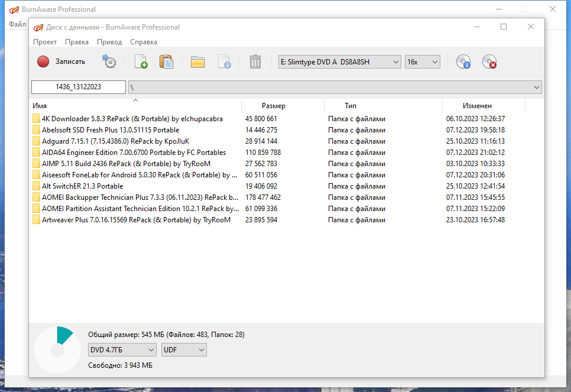Click the file properties info icon
The height and width of the screenshot is (392, 571).
[x=225, y=61]
